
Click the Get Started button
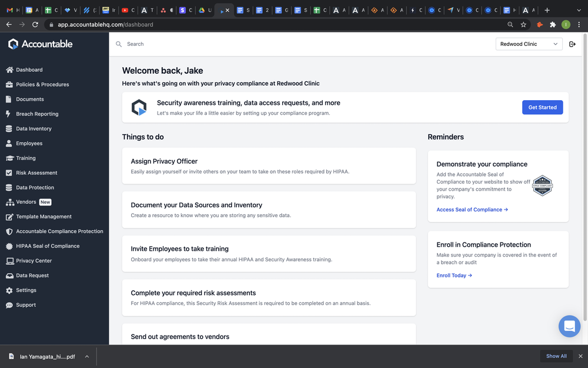pyautogui.click(x=542, y=107)
